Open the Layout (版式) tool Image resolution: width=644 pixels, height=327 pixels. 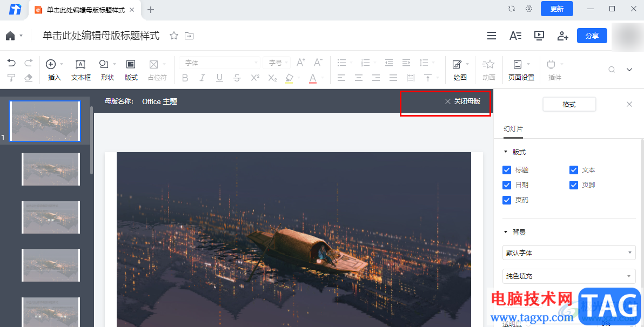[x=131, y=70]
